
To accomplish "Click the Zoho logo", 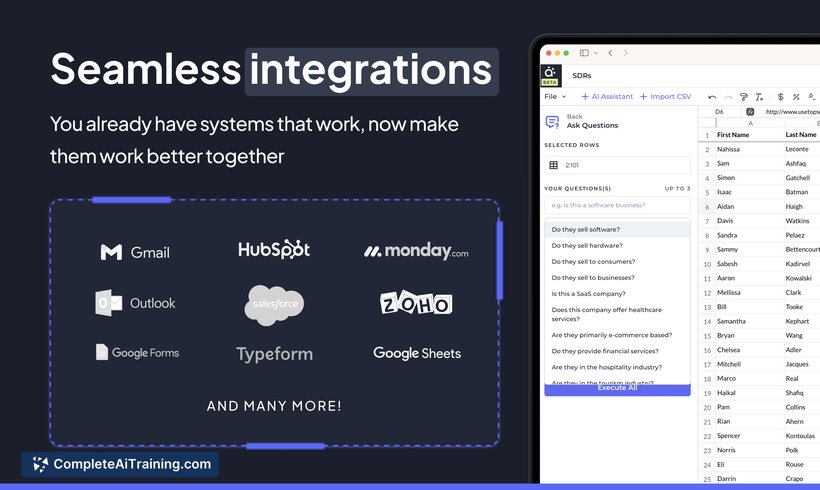I will tap(416, 303).
